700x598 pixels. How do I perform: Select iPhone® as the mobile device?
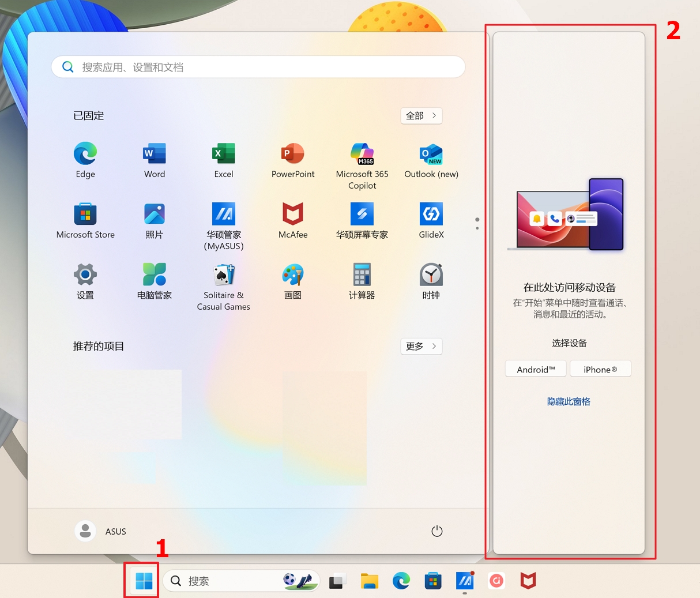tap(600, 369)
